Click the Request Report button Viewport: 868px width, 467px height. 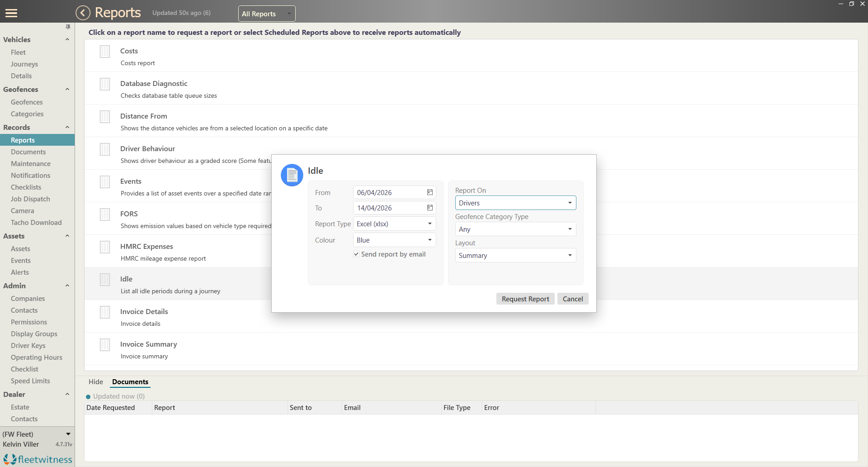[525, 299]
